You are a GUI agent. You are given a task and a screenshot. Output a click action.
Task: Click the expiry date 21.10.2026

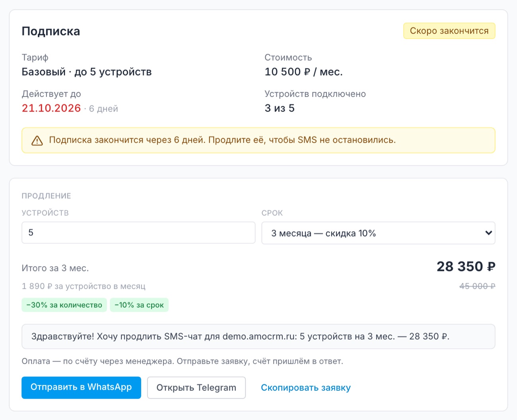51,108
